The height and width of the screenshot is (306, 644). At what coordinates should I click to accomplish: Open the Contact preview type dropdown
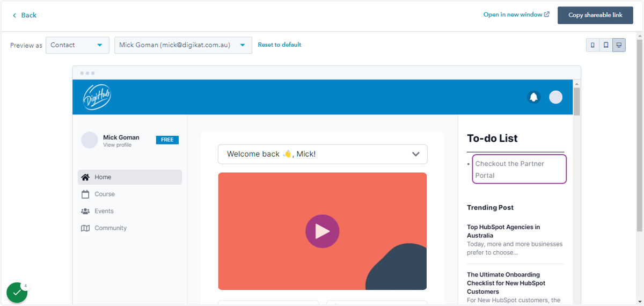[x=77, y=45]
